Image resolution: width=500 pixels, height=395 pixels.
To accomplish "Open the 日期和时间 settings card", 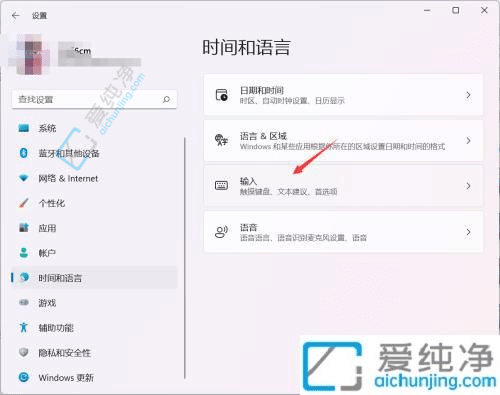I will point(343,95).
